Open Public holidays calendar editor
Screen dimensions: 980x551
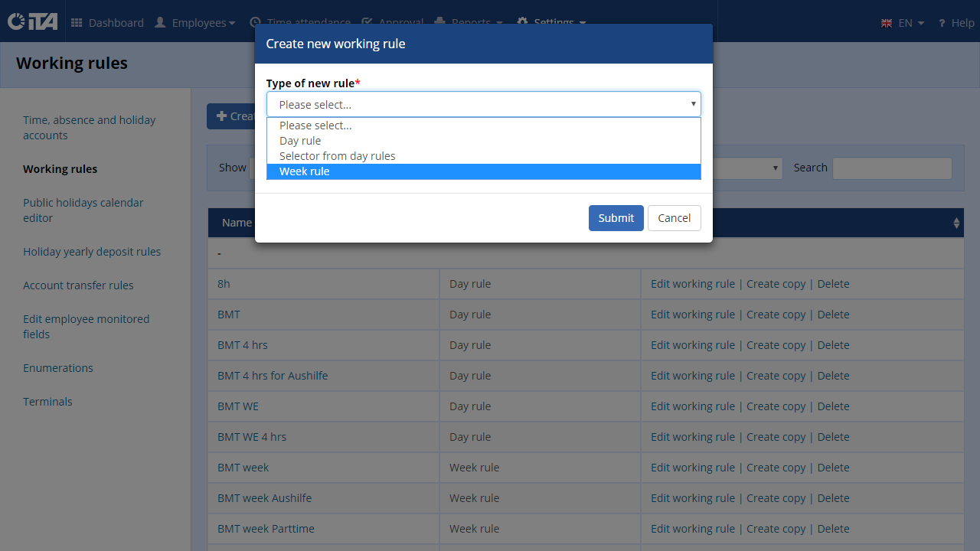(x=83, y=210)
